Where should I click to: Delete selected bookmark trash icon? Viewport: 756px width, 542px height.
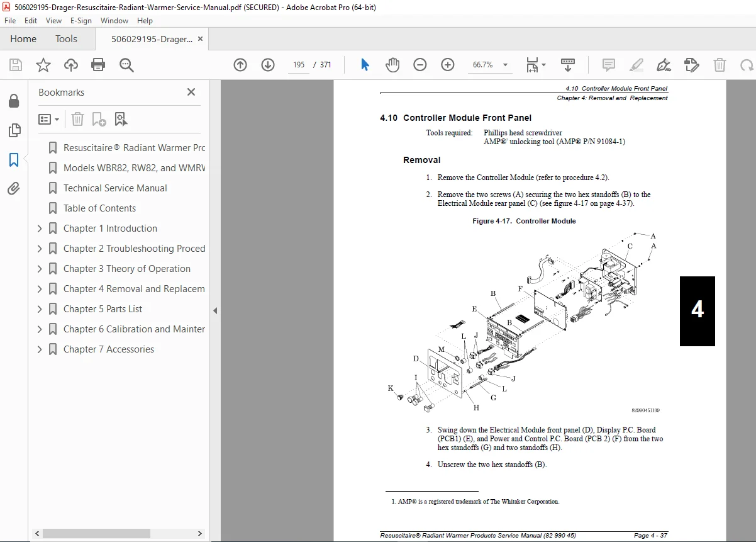point(77,119)
